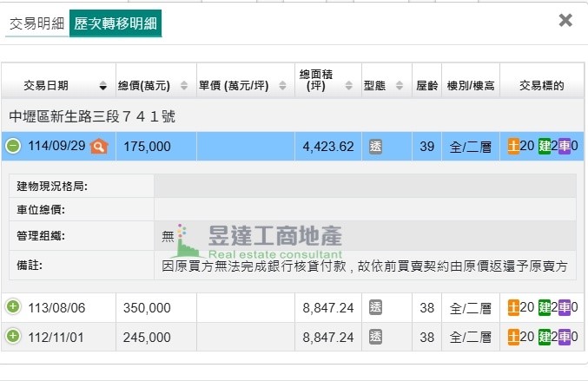Click the green 建 icon in 114/09/29 row
Viewport: 588px width, 381px height.
545,147
